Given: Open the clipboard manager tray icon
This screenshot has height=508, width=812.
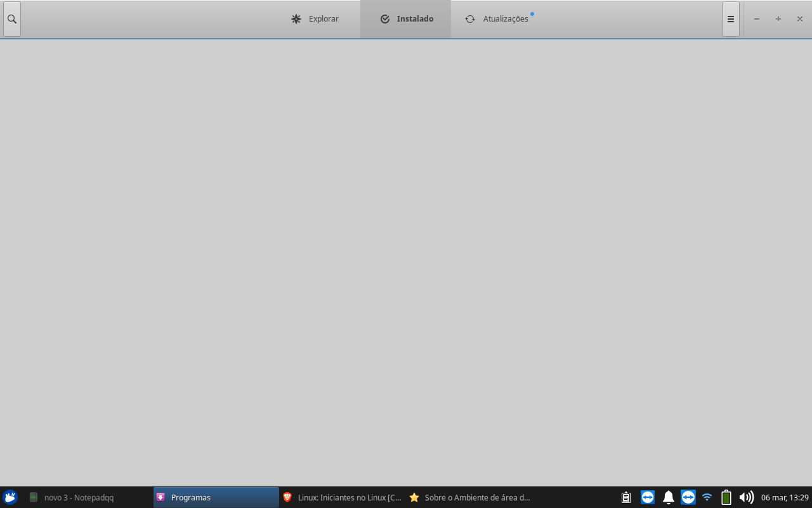Looking at the screenshot, I should coord(625,497).
